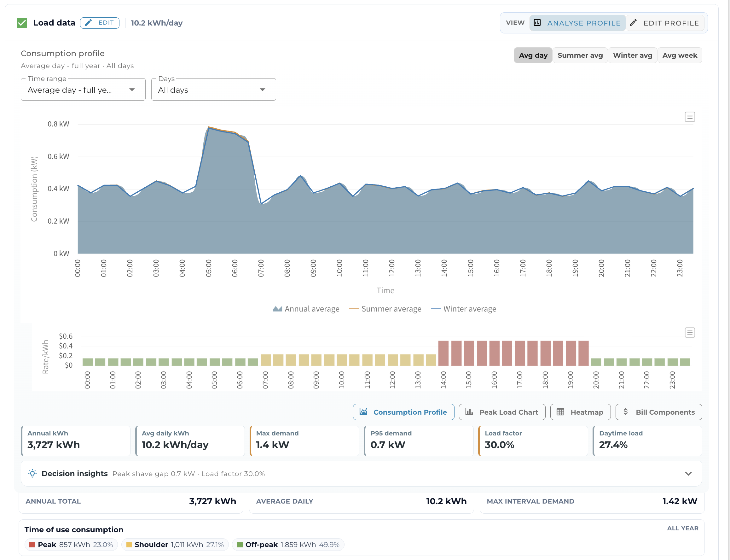Click the Average Daily 10.2 kWh value

pos(446,501)
